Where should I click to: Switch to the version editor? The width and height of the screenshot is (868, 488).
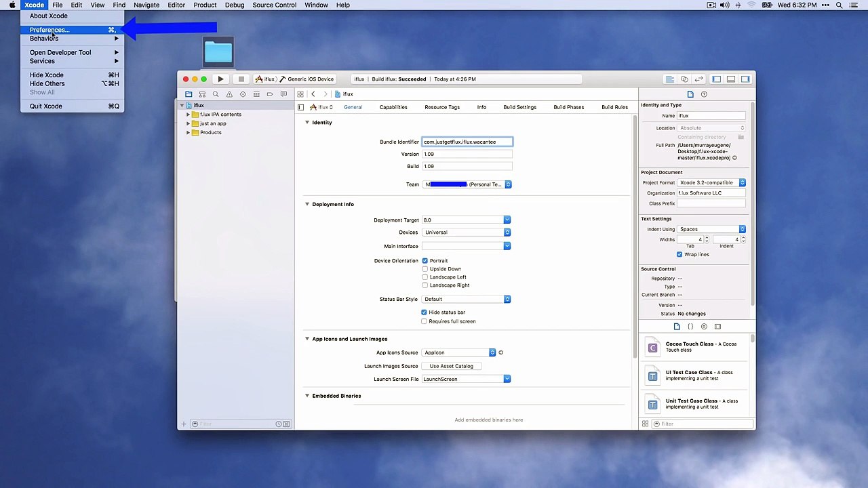(x=698, y=79)
